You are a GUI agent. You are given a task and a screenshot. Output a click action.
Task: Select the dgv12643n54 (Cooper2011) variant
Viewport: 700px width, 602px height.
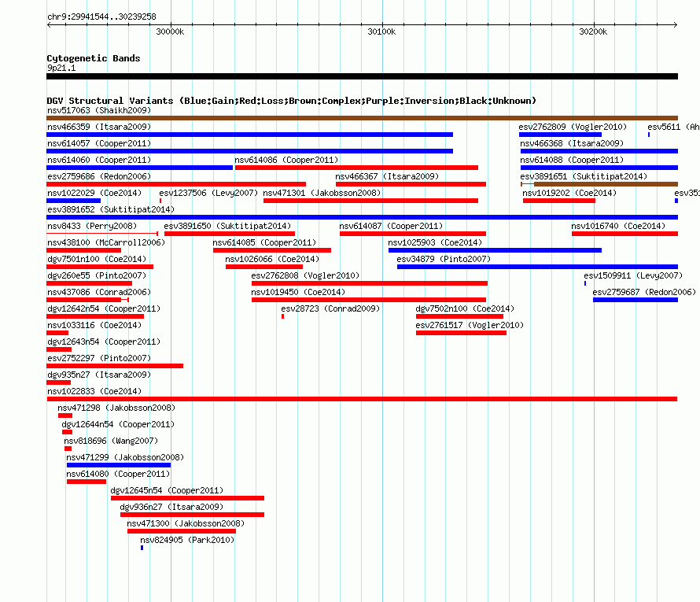[59, 349]
